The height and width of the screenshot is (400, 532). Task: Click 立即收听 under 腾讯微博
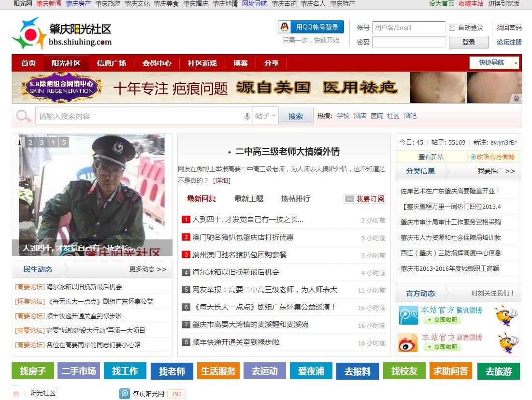click(442, 320)
